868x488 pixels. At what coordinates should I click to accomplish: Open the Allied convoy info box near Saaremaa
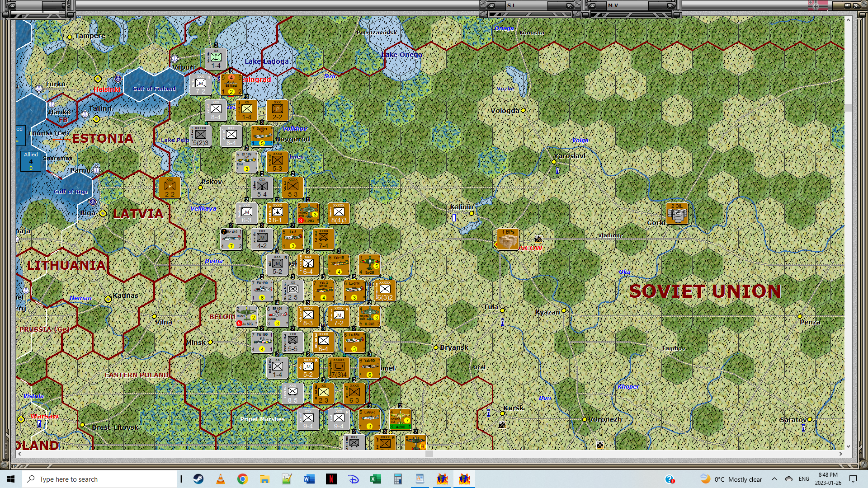(31, 161)
